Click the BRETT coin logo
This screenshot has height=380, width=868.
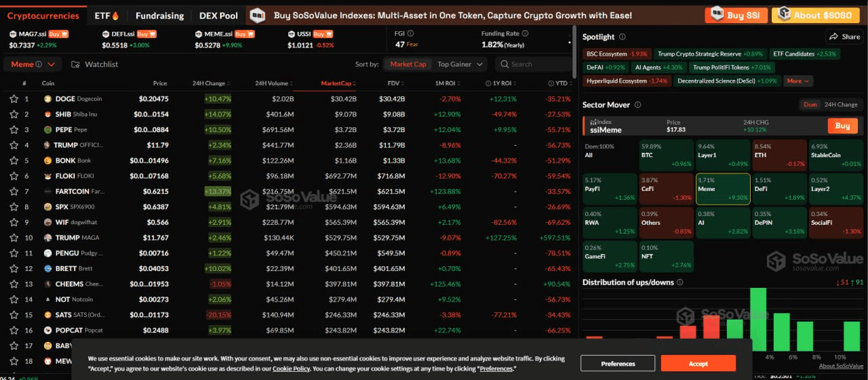pos(47,269)
